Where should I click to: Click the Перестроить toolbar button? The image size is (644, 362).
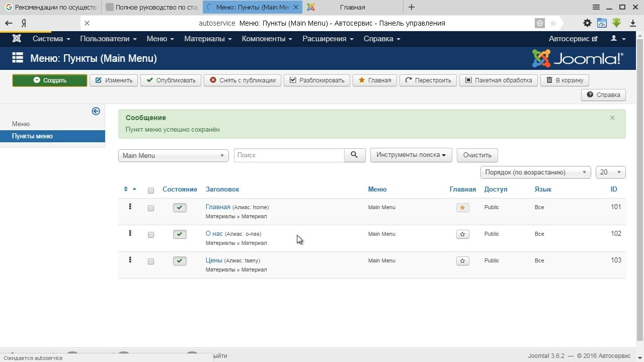click(428, 80)
